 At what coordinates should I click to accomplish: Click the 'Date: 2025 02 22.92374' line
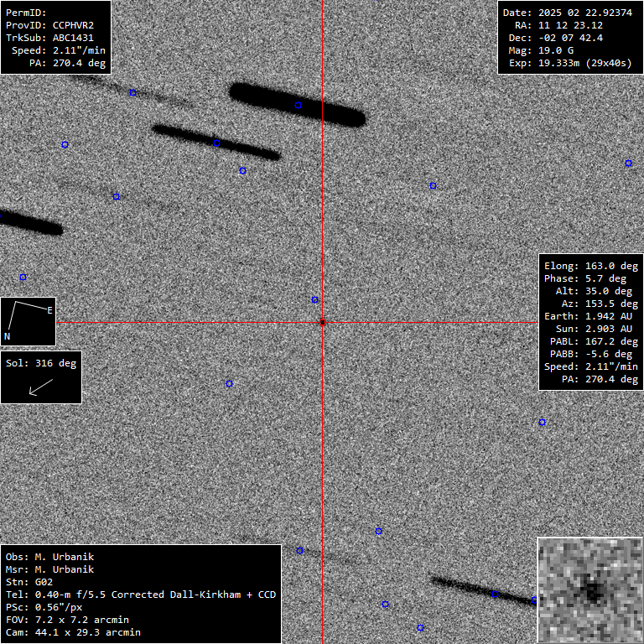coord(568,13)
